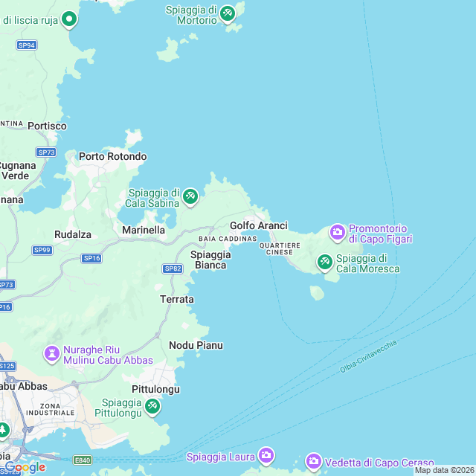
Task: Click the Pittulongu town label
Action: (155, 389)
